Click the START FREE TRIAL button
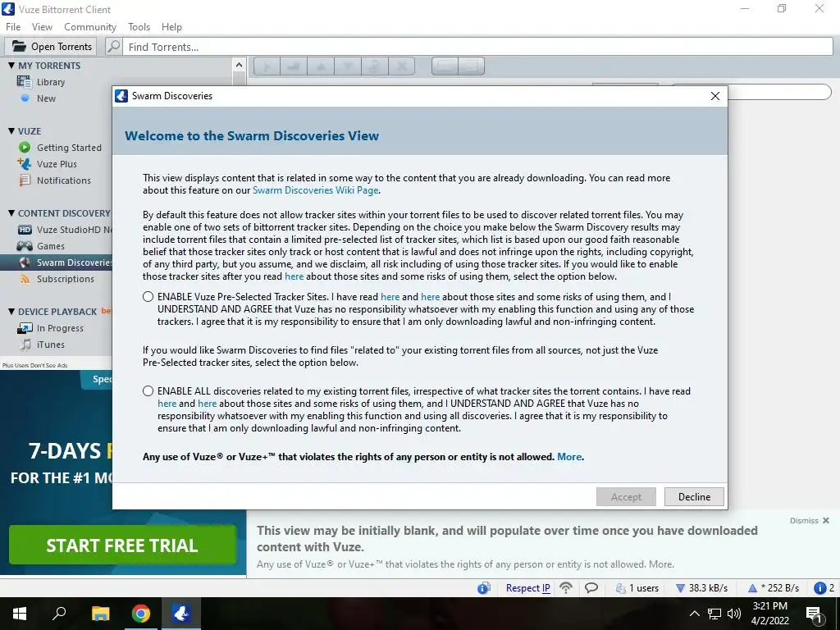Image resolution: width=840 pixels, height=630 pixels. (x=123, y=545)
